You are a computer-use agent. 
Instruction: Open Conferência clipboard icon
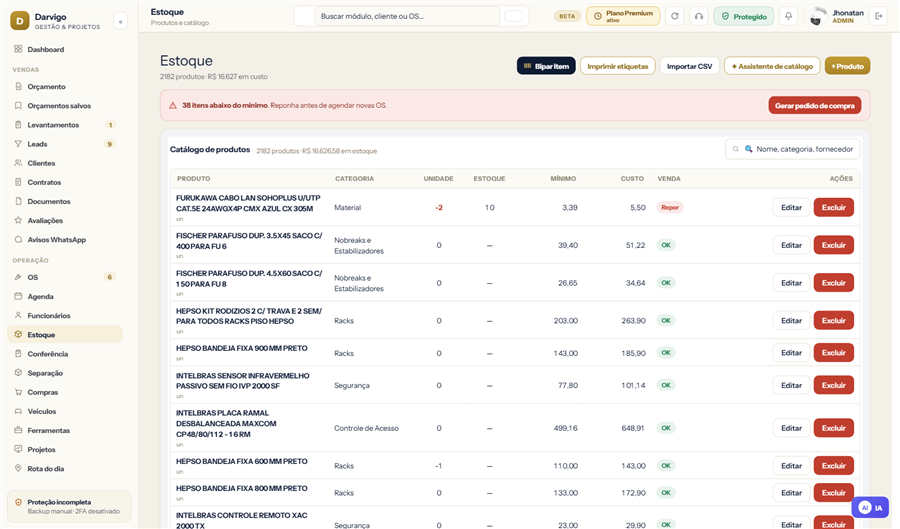pyautogui.click(x=18, y=354)
